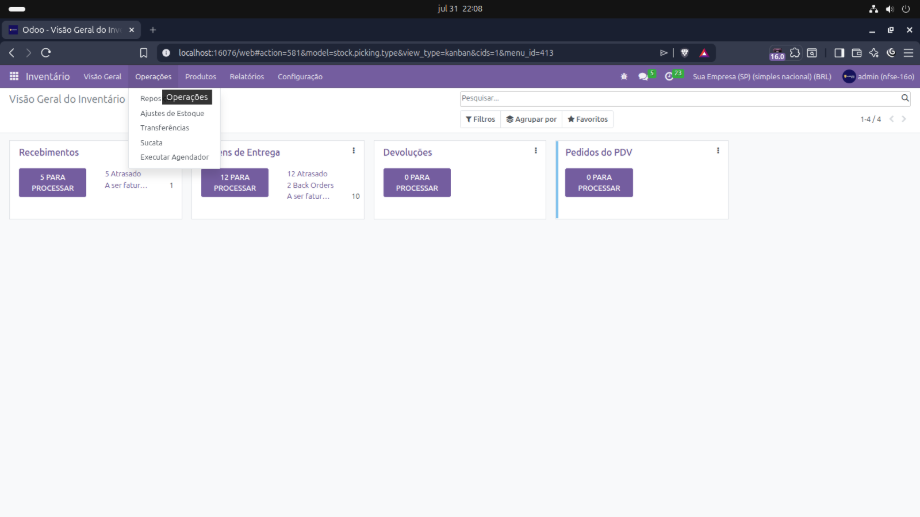
Task: Open the Favoritos dropdown
Action: tap(587, 119)
